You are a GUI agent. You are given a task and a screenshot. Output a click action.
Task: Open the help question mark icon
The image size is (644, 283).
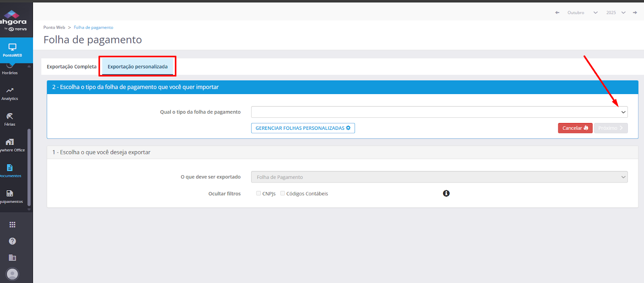[x=12, y=241]
